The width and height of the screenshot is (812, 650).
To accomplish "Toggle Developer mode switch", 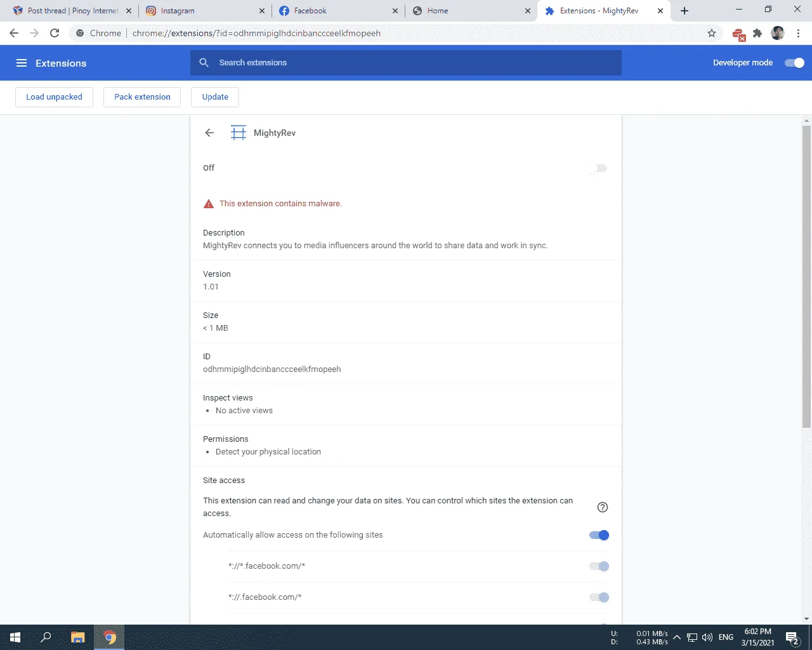I will click(x=794, y=63).
